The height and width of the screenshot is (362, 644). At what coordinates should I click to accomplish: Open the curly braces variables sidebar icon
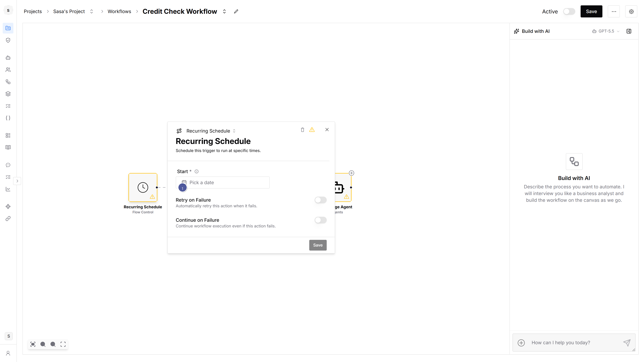8,118
